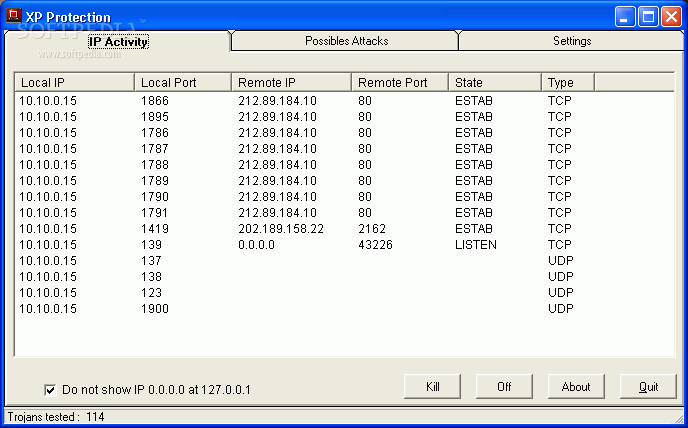
Task: Click the LISTEN state cell
Action: coord(476,245)
